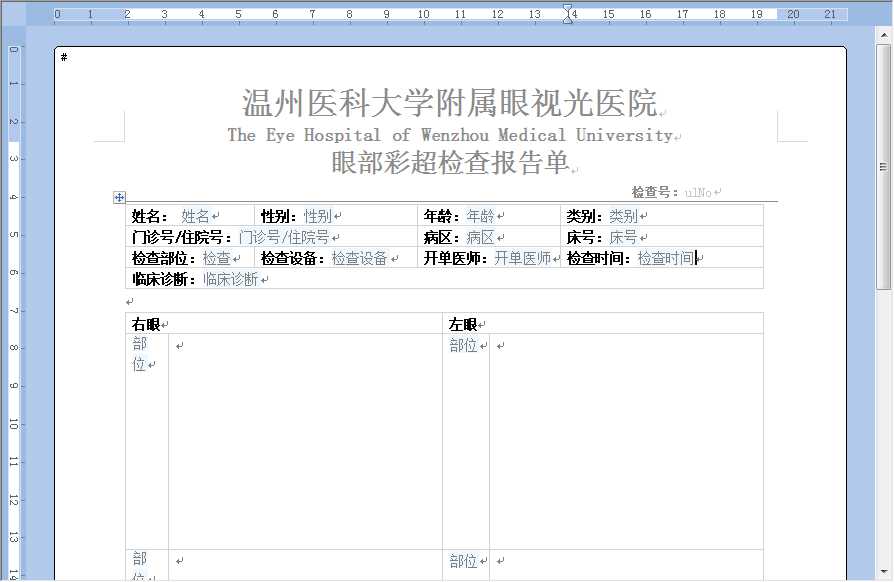
Task: Click the 检查设备 placeholder value
Action: (360, 258)
